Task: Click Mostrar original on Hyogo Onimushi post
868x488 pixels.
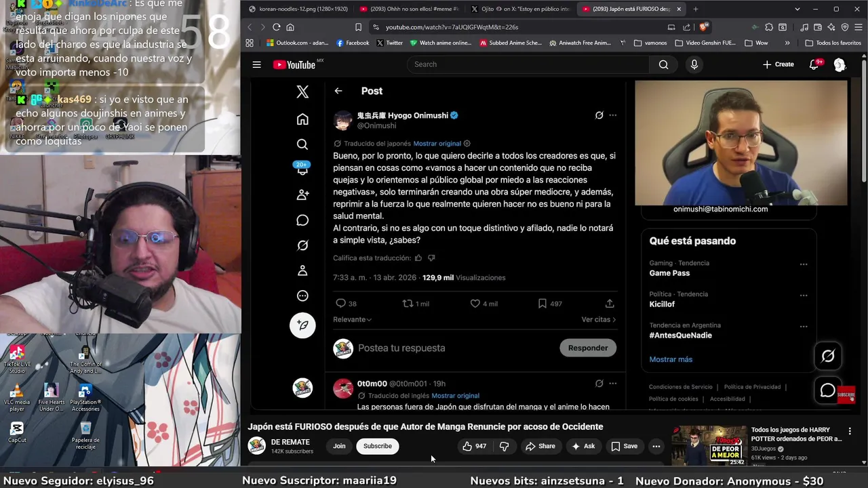Action: [x=437, y=144]
